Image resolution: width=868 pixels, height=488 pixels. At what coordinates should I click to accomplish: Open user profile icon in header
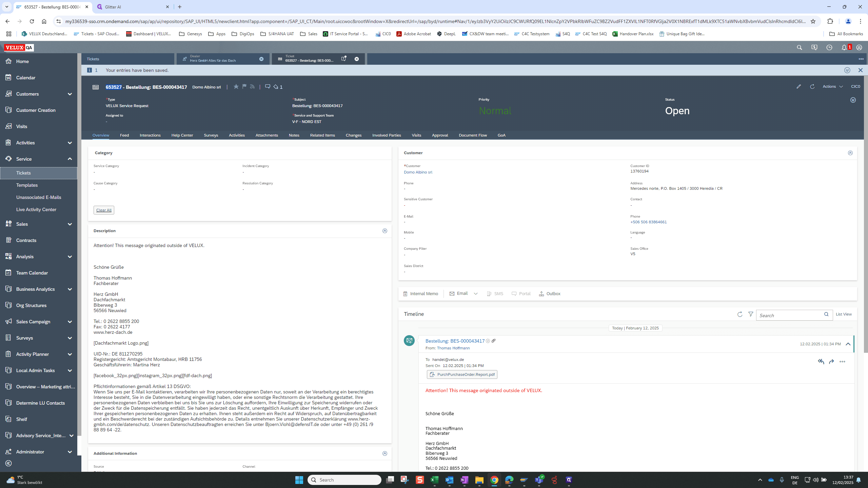(859, 47)
